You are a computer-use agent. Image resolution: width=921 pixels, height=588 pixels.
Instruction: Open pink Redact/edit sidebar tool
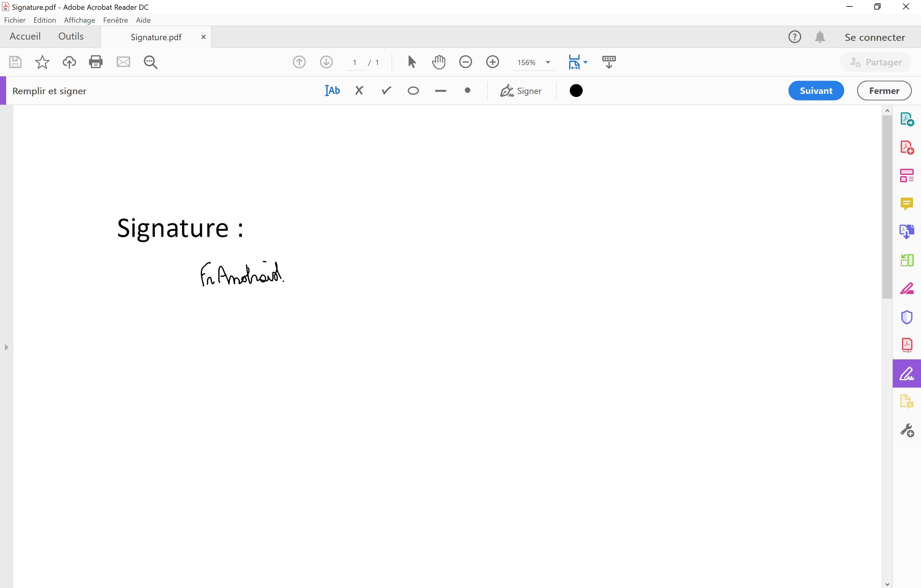(x=907, y=288)
